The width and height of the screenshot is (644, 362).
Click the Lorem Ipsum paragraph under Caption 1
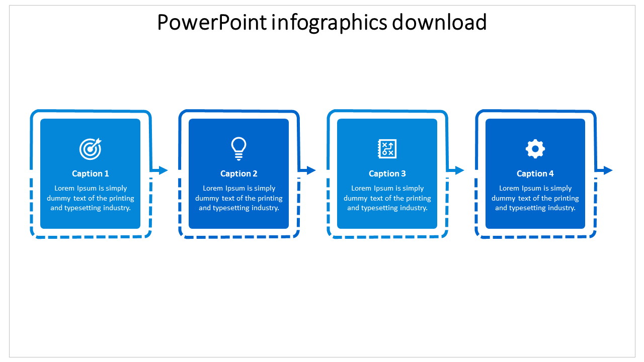[91, 198]
